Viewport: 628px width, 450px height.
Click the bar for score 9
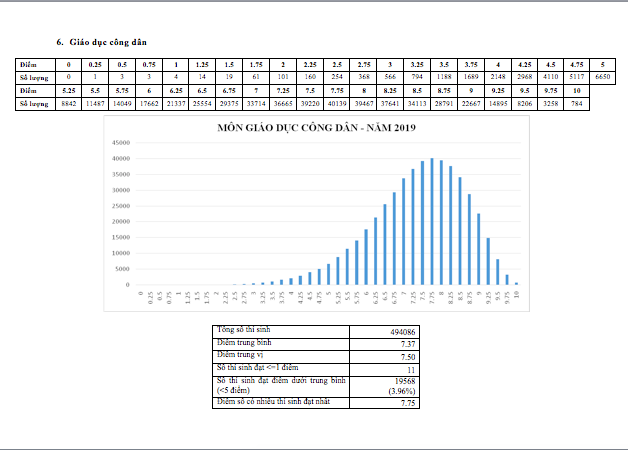tap(479, 249)
